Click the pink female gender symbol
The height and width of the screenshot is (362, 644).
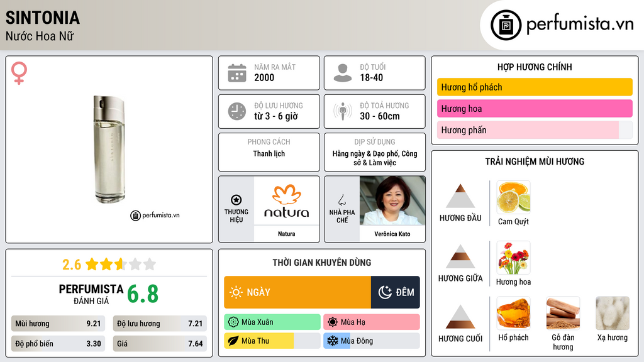[x=19, y=73]
